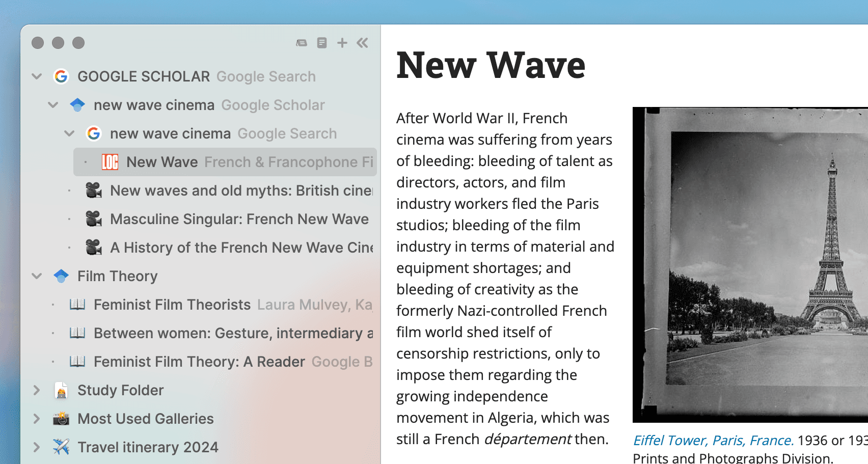Select the Feminist Film Theory: A Reader entry
This screenshot has height=464, width=868.
point(198,362)
